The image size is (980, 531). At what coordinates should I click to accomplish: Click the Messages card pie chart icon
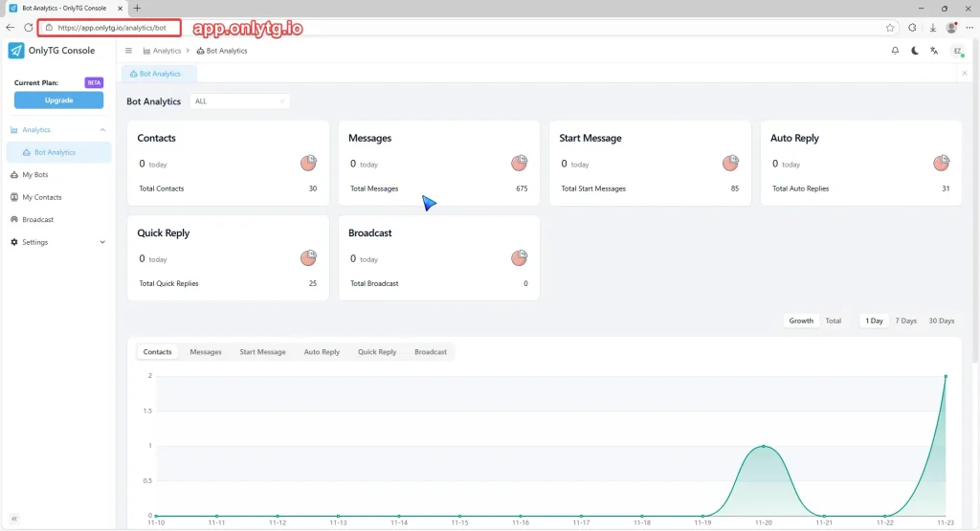520,163
